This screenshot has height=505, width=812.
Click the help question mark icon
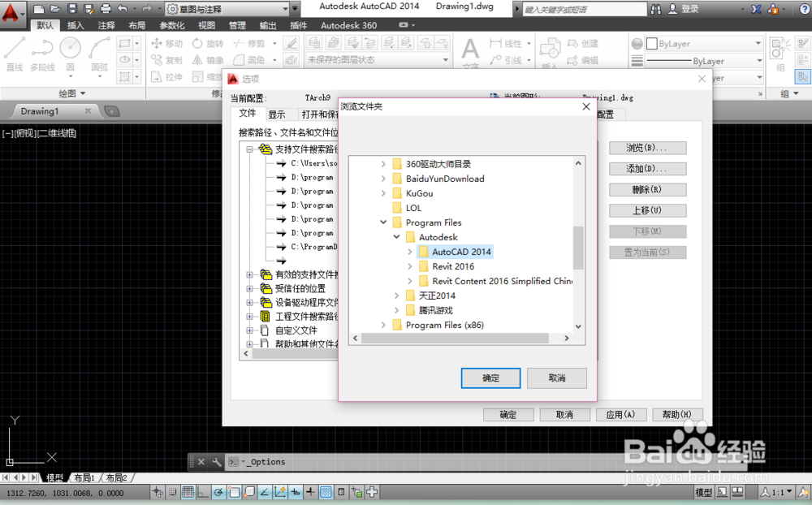804,9
